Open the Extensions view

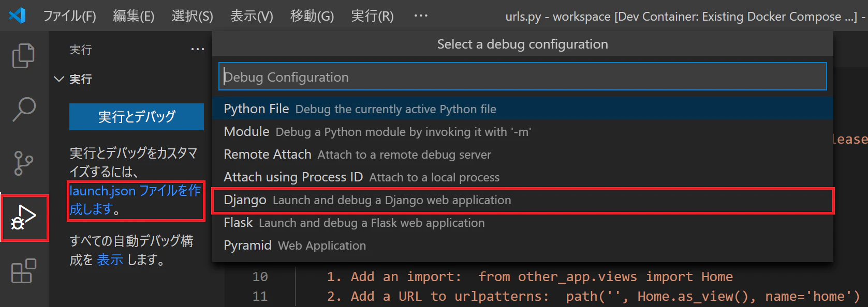pyautogui.click(x=23, y=271)
